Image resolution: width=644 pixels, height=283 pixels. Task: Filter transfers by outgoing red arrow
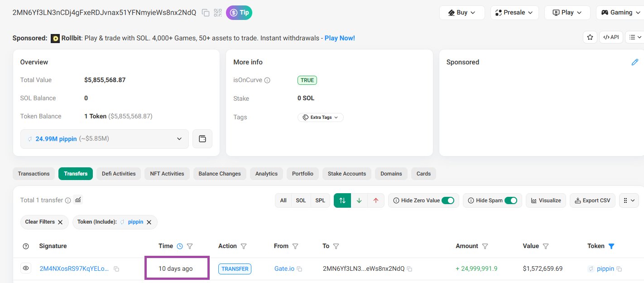coord(375,200)
